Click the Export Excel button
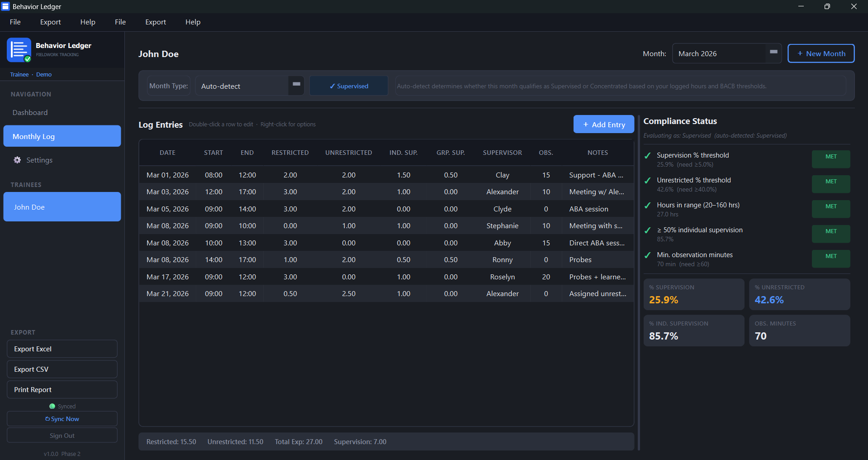Image resolution: width=868 pixels, height=460 pixels. (62, 349)
